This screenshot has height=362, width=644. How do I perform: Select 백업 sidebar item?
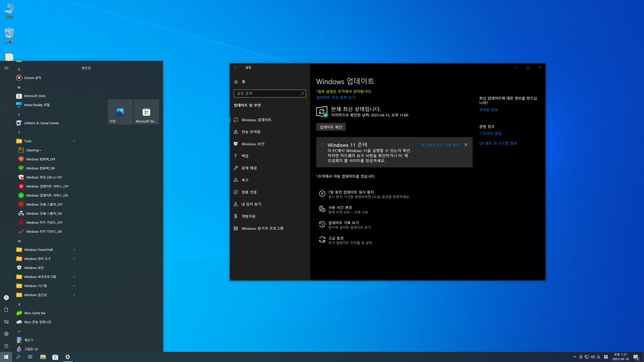[270, 156]
